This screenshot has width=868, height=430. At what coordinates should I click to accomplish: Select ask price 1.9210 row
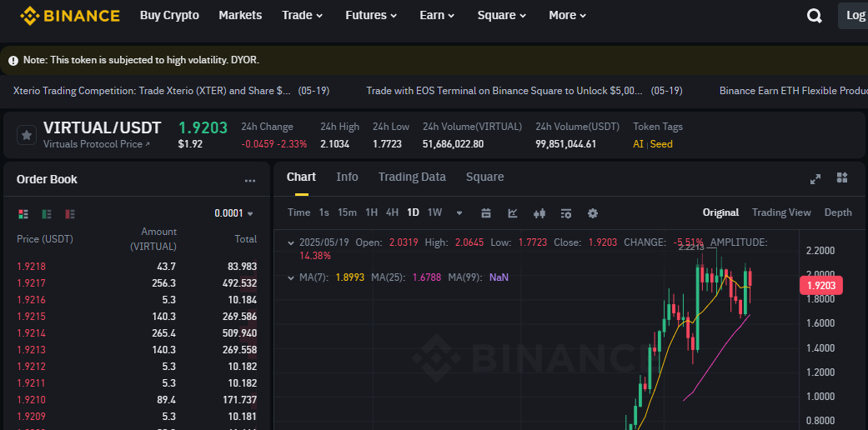tap(137, 399)
